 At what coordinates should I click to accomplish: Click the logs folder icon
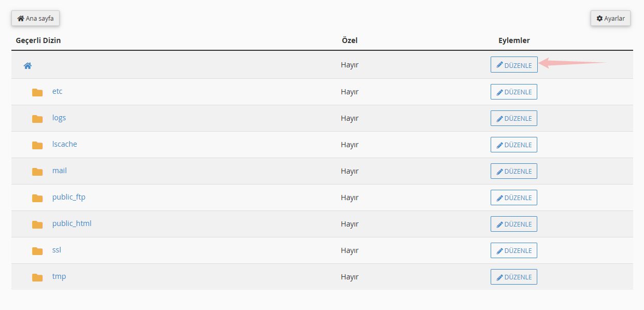coord(37,119)
